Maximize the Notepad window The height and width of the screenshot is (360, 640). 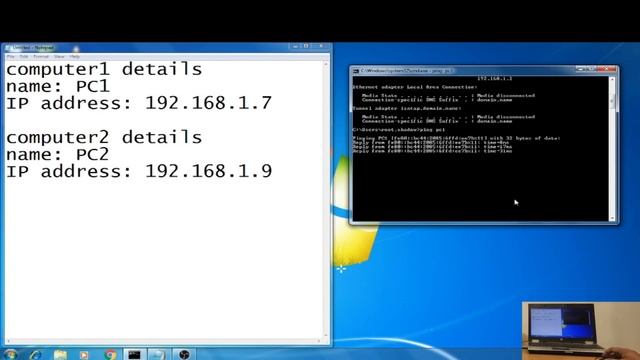[x=306, y=46]
